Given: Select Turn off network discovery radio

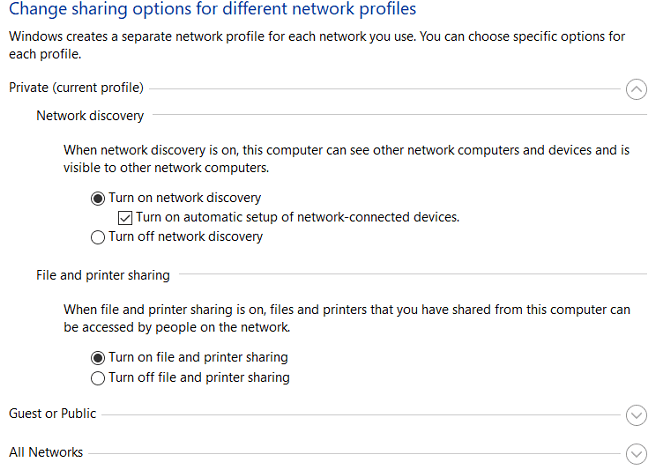Looking at the screenshot, I should tap(98, 237).
